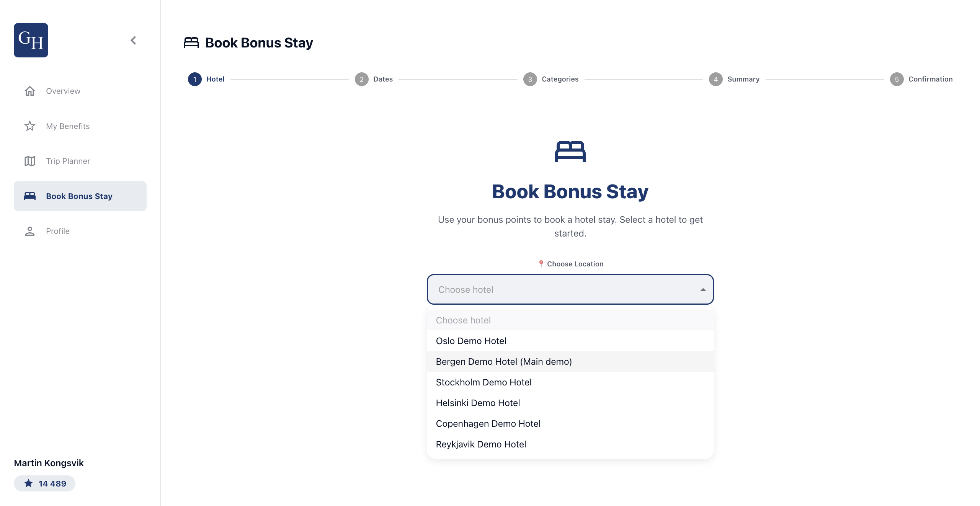This screenshot has height=506, width=980.
Task: Click the Book Bonus Stay bed icon in sidebar
Action: click(30, 196)
